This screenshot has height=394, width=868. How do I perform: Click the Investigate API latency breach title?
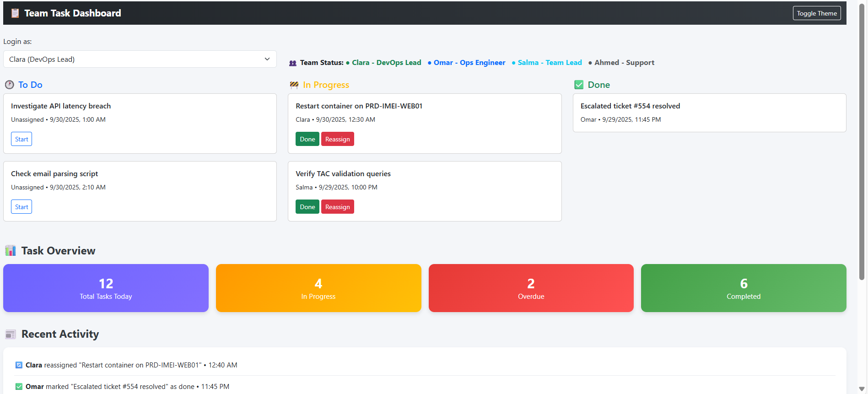61,106
